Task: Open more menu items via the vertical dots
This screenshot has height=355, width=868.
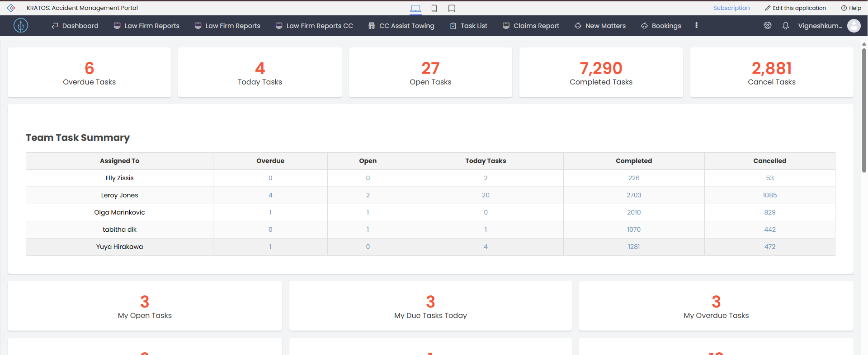Action: click(696, 26)
